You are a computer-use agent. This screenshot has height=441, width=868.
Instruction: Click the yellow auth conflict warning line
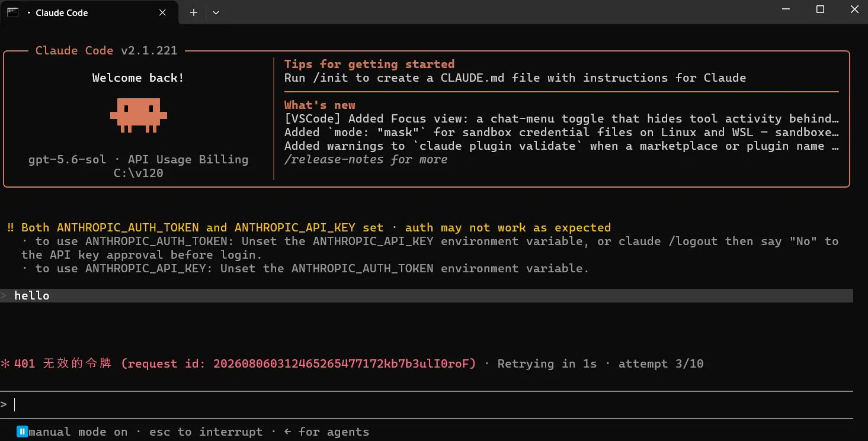316,228
